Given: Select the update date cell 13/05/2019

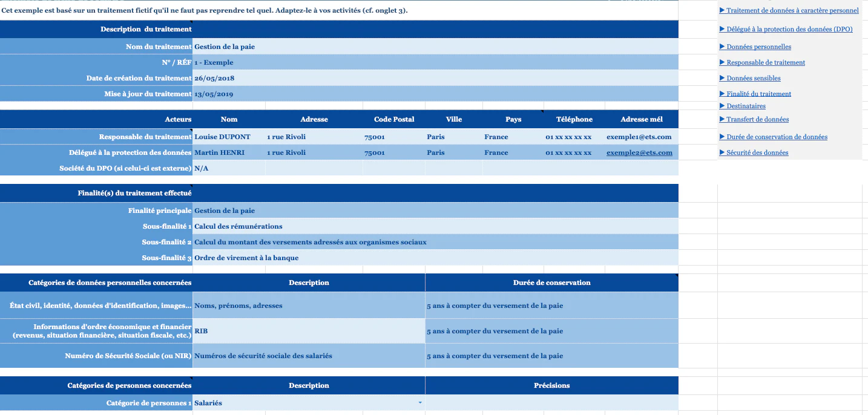Looking at the screenshot, I should coord(435,94).
